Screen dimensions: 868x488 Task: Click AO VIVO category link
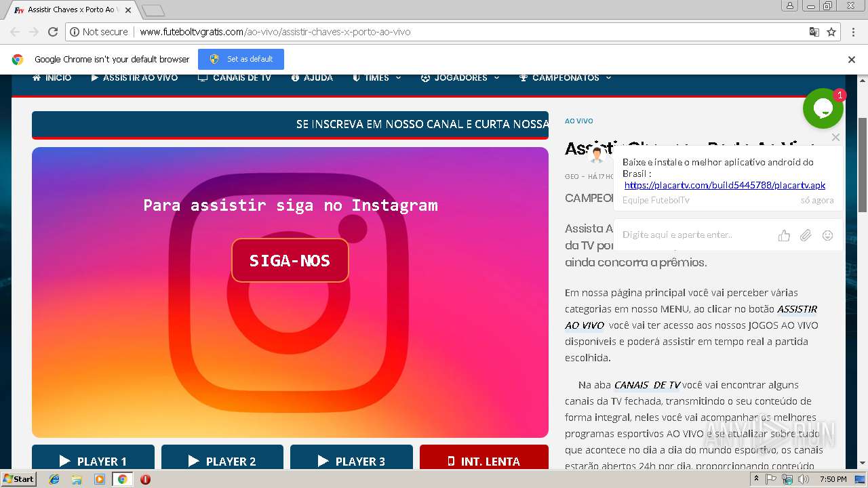coord(579,121)
